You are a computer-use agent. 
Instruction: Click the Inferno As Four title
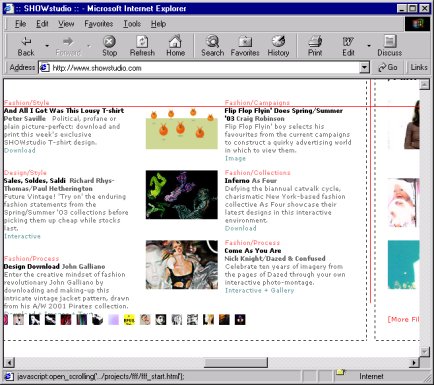pos(251,181)
